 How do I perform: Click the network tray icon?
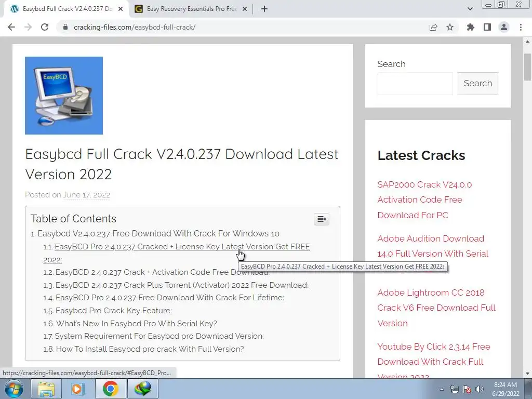point(454,389)
